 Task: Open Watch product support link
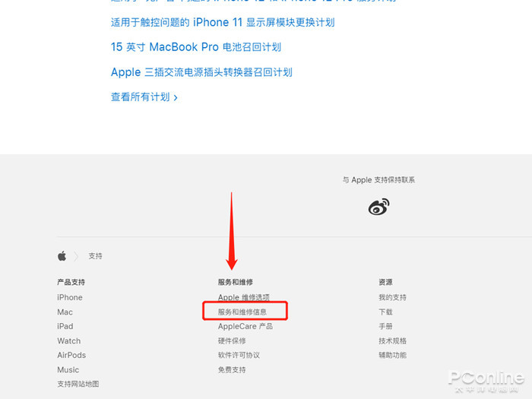tap(69, 340)
